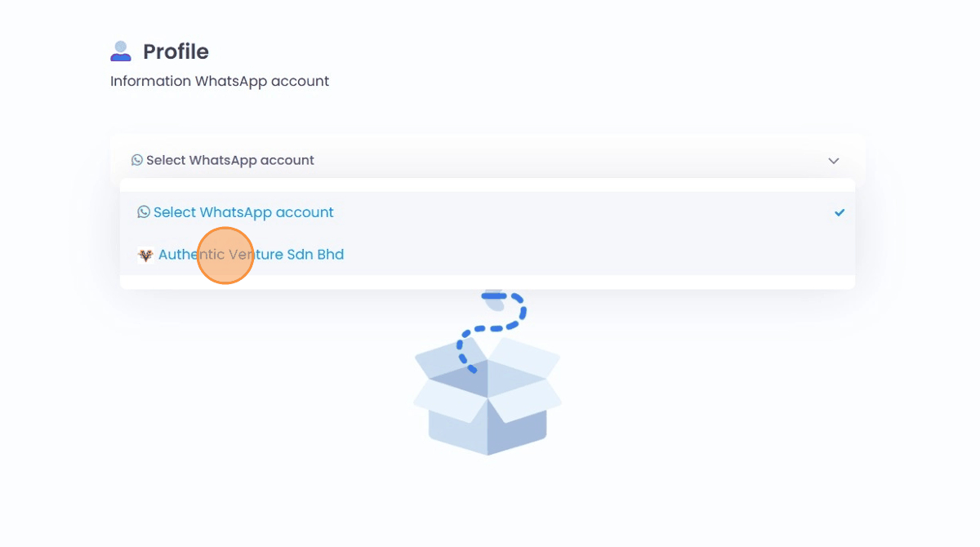
Task: Click WhatsApp icon in collapsed dropdown header
Action: (137, 160)
